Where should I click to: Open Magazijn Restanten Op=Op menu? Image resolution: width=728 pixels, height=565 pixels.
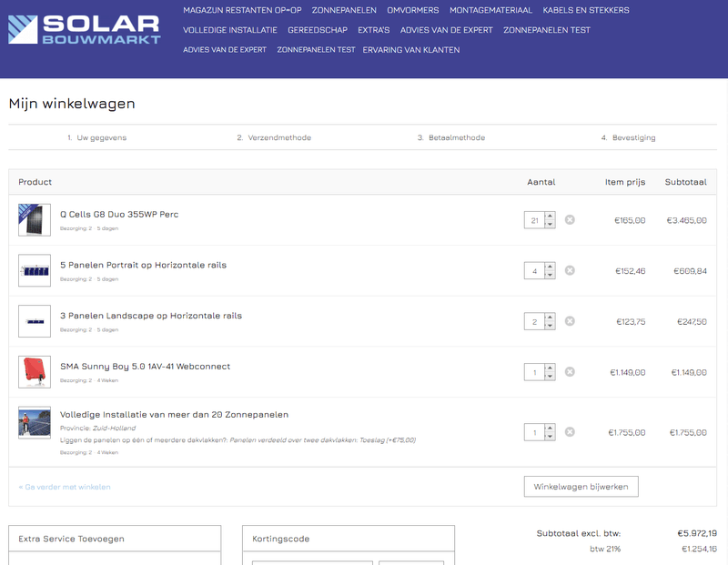[x=242, y=10]
